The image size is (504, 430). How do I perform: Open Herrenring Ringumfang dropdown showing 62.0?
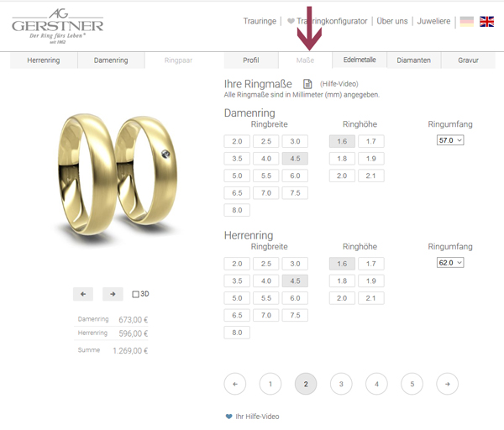(450, 263)
